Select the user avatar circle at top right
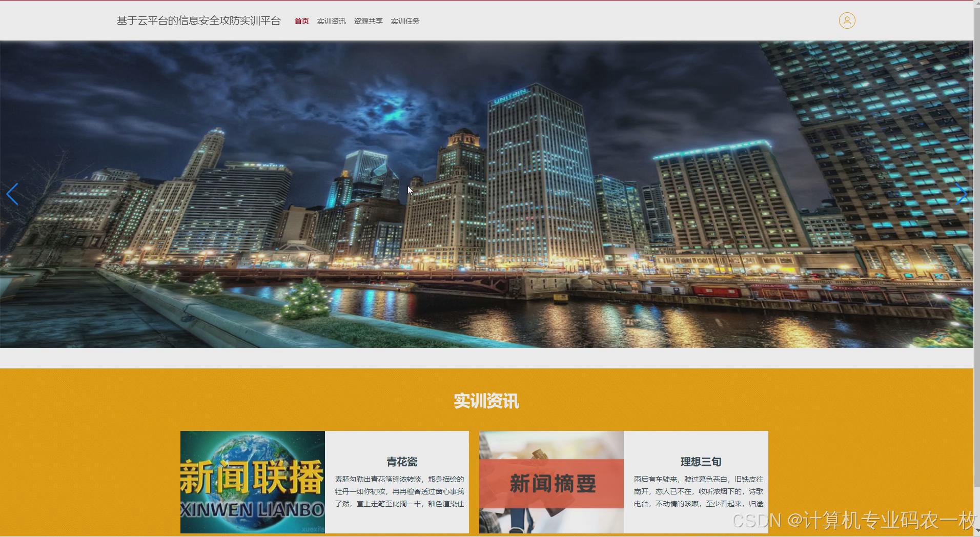The width and height of the screenshot is (980, 537). tap(847, 20)
